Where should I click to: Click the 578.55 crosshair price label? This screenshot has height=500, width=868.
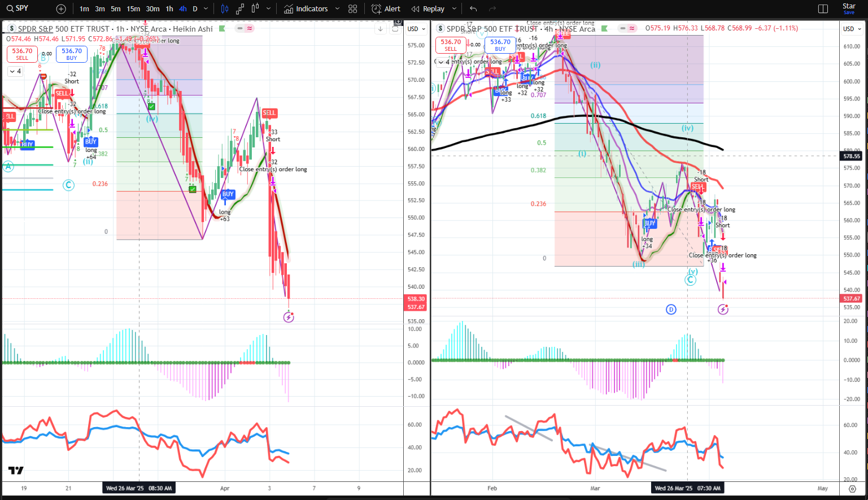pos(852,156)
